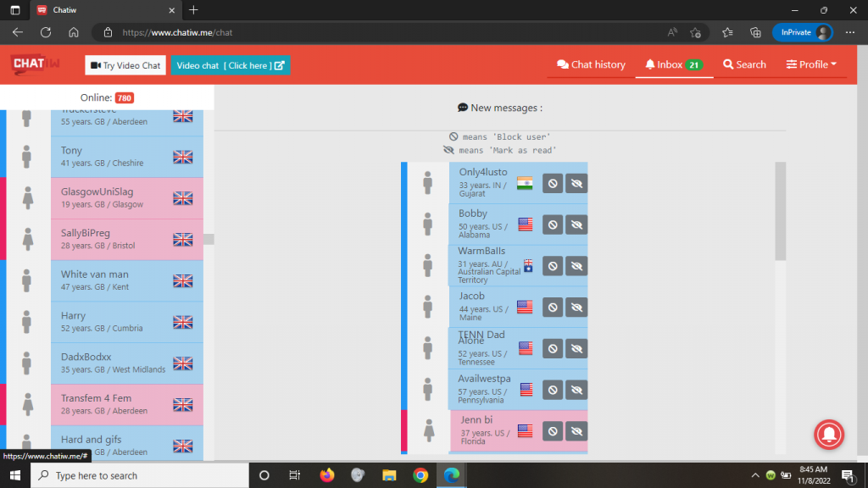
Task: Expand the Profile dropdown menu
Action: pyautogui.click(x=811, y=64)
